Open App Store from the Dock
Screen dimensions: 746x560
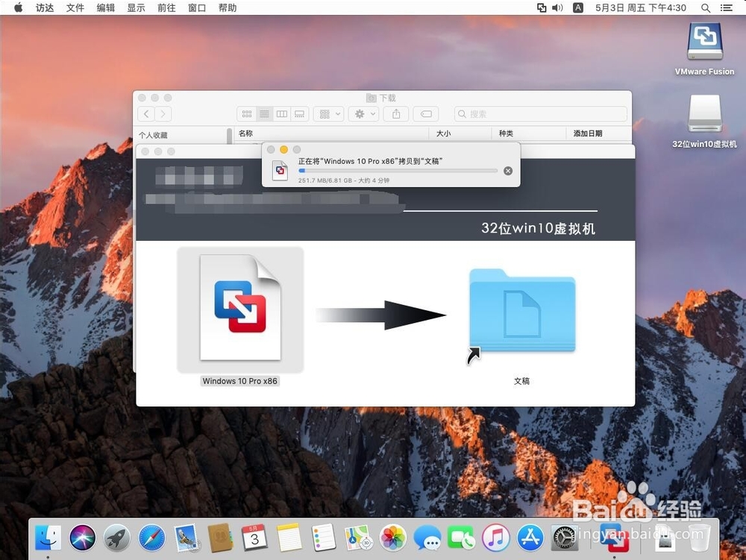click(530, 538)
